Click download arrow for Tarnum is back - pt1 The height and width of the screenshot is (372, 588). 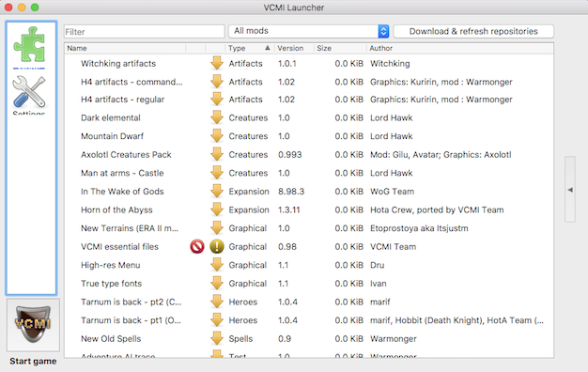[x=217, y=320]
